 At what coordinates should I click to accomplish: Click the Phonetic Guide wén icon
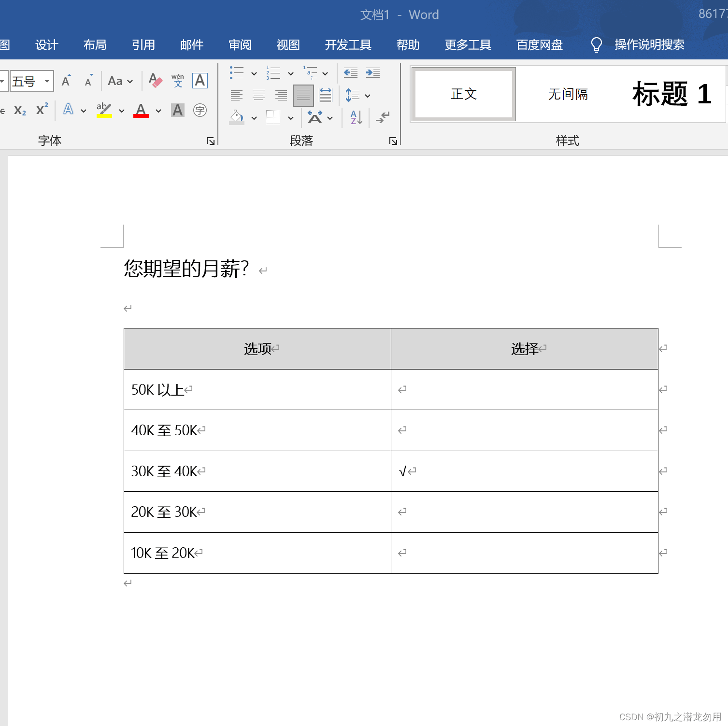click(x=178, y=81)
